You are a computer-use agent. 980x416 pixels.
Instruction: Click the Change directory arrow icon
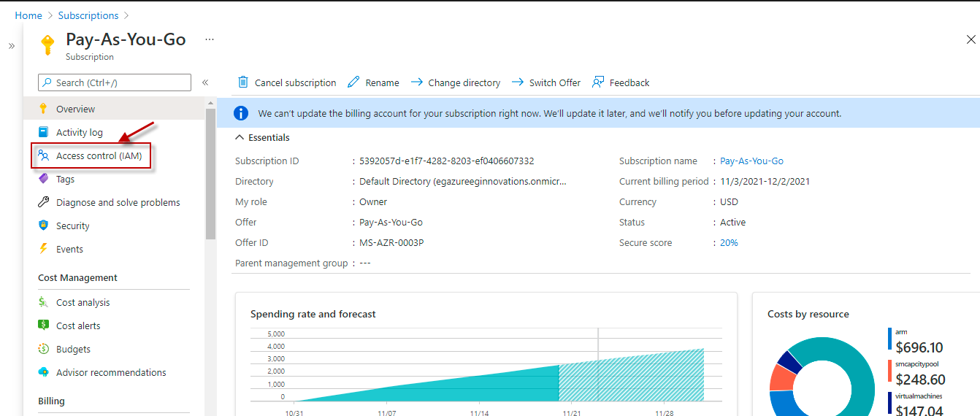tap(417, 82)
